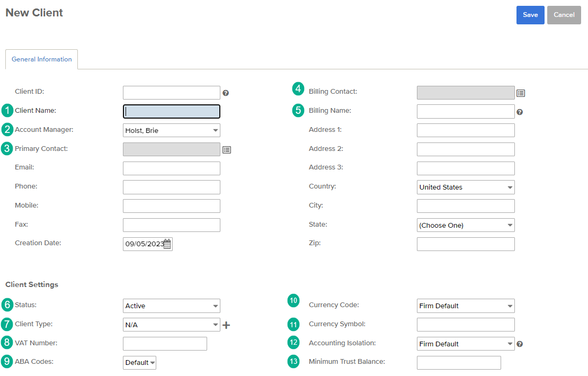The width and height of the screenshot is (588, 376).
Task: Expand the Status dropdown
Action: tap(172, 306)
